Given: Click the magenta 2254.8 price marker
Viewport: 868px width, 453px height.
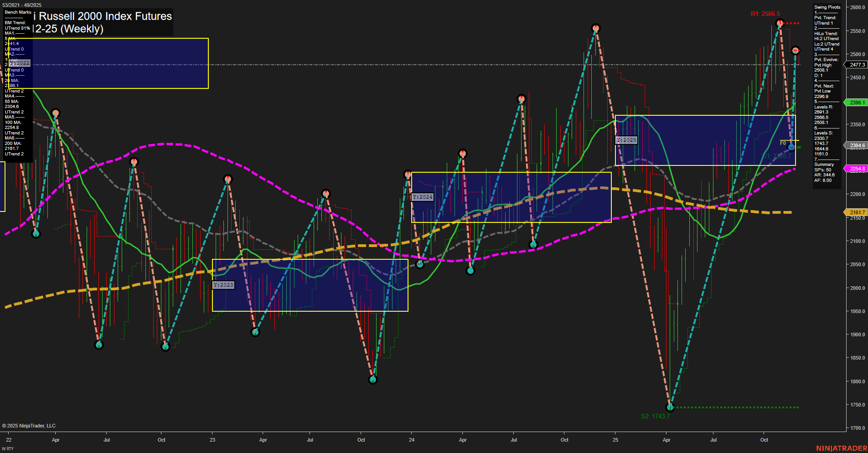Looking at the screenshot, I should (x=855, y=169).
